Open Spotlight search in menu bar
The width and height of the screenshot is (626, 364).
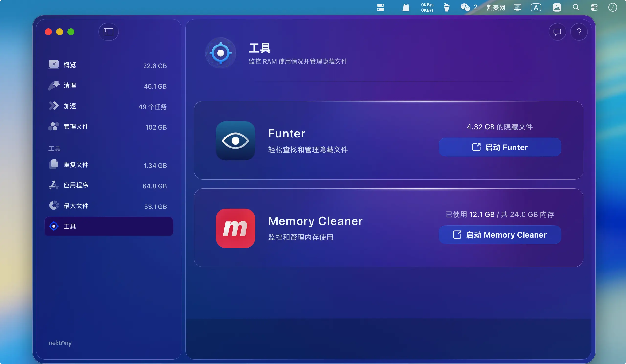[576, 7]
